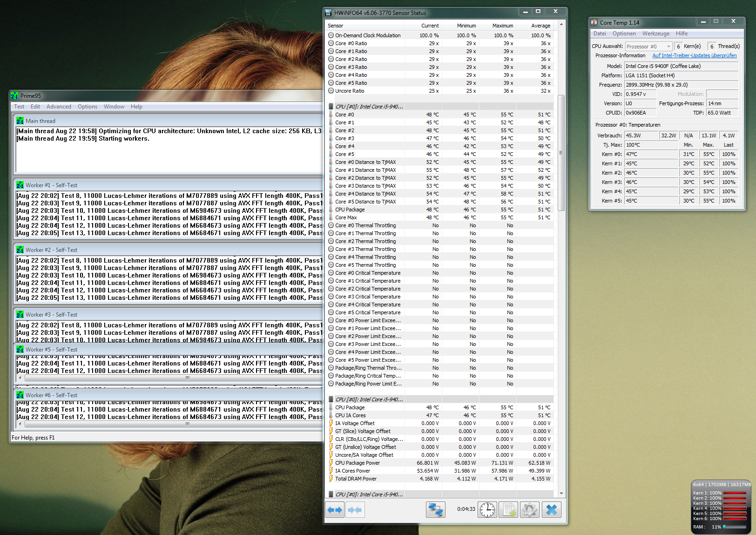Open the Prozessor #0 CPU selection dropdown
The width and height of the screenshot is (756, 535).
(648, 47)
